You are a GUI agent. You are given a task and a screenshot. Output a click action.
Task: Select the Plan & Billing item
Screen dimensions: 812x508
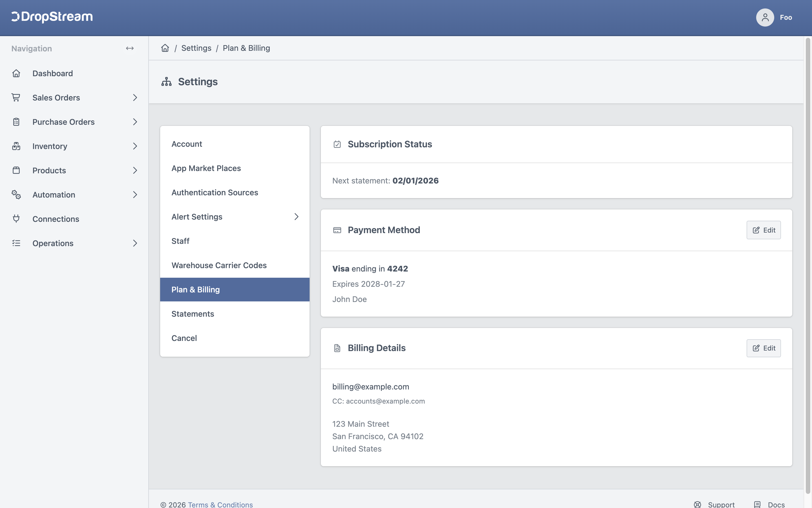point(235,289)
